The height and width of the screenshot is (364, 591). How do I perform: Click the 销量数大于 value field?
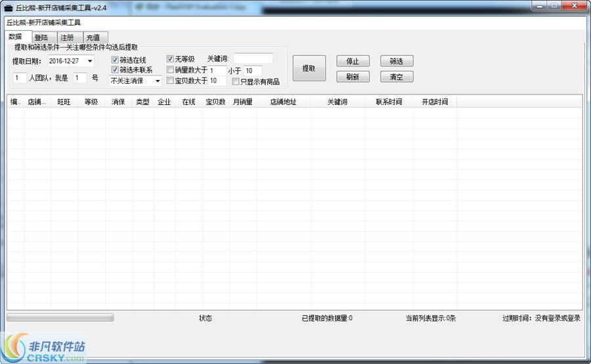click(x=217, y=70)
